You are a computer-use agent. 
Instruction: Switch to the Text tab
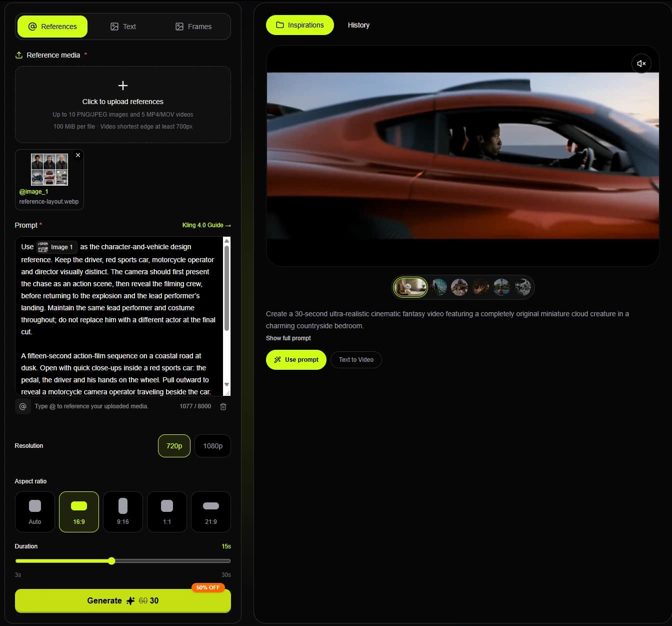point(123,27)
